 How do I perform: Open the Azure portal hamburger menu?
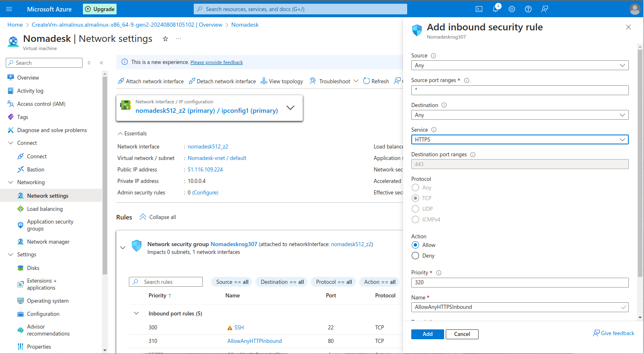9,9
